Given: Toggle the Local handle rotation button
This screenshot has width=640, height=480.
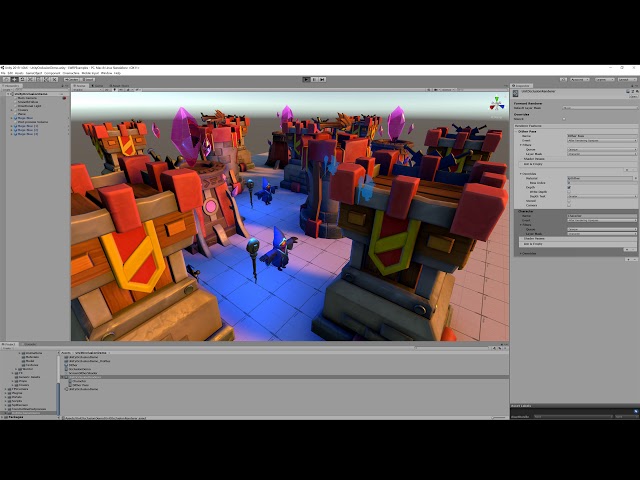Looking at the screenshot, I should coord(88,80).
